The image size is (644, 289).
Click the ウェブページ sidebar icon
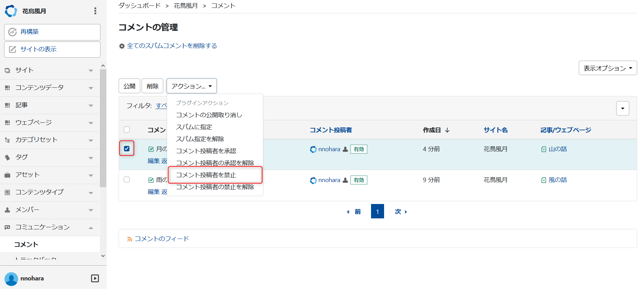click(8, 123)
